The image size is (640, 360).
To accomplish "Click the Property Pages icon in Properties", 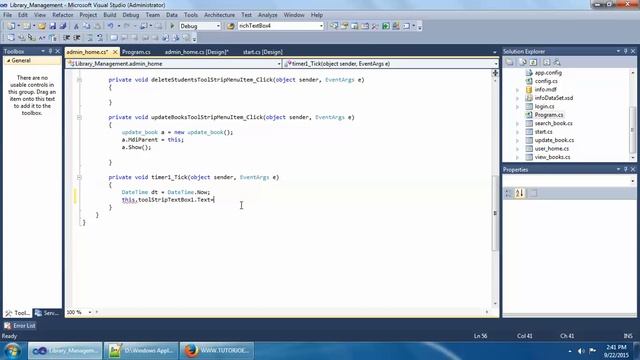I will tap(533, 193).
